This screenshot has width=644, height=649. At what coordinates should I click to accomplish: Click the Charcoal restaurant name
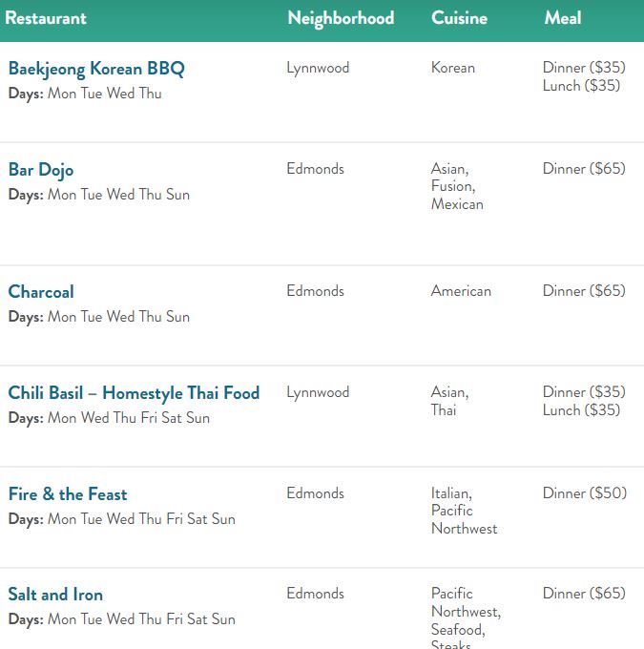41,291
